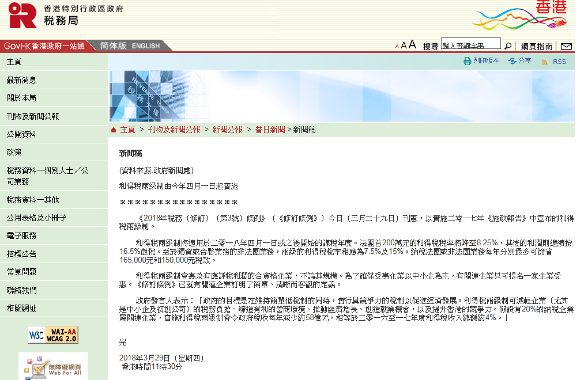Screen dimensions: 588x380
Task: Select the medium font size A
Action: tap(404, 45)
